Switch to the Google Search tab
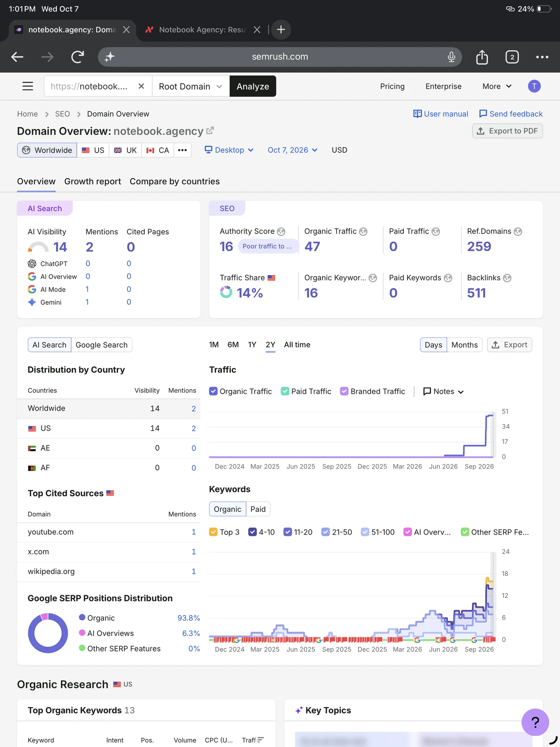The width and height of the screenshot is (560, 747). pyautogui.click(x=102, y=345)
